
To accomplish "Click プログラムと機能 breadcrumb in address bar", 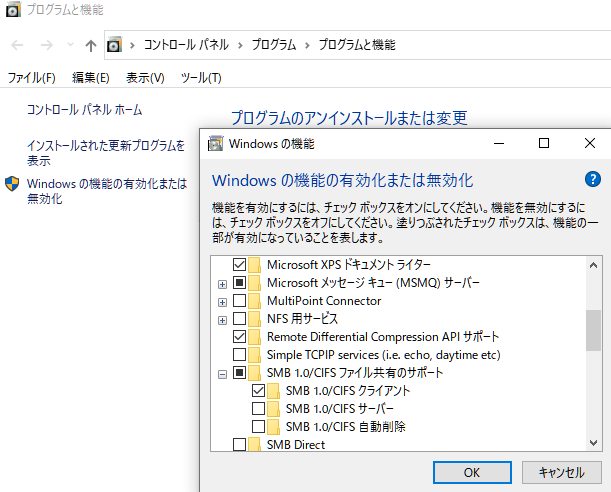I will click(357, 45).
